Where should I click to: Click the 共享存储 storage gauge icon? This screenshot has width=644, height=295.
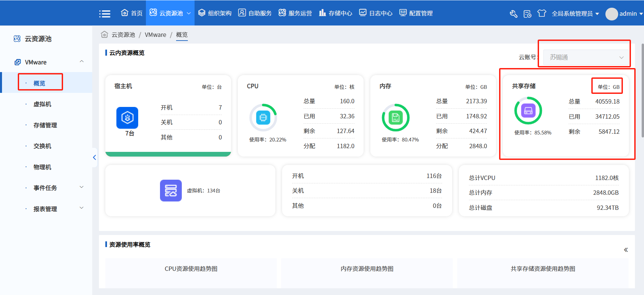pos(528,110)
